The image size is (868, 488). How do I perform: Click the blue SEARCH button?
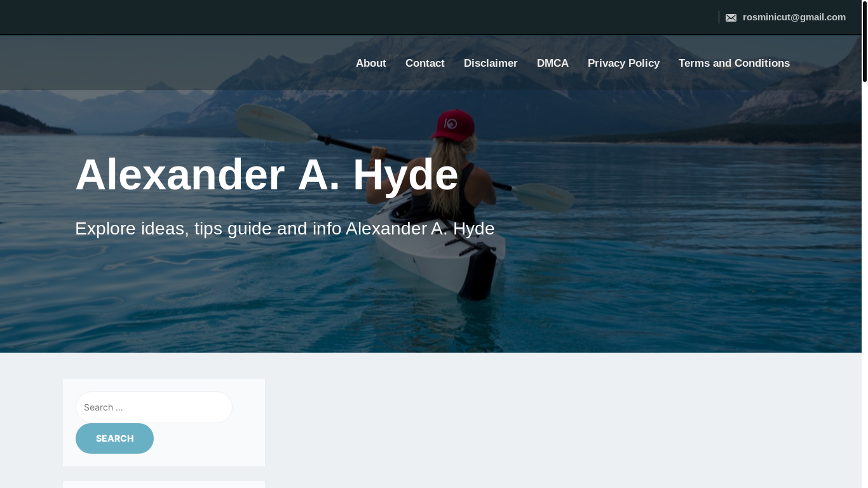point(114,438)
